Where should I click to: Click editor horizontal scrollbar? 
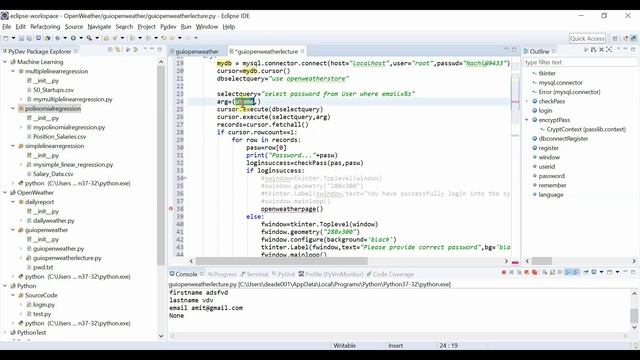[282, 261]
